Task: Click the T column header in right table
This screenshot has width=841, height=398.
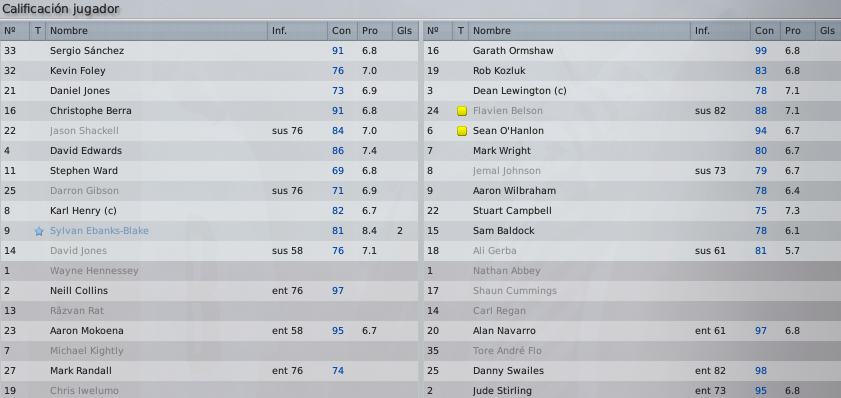Action: click(x=461, y=31)
